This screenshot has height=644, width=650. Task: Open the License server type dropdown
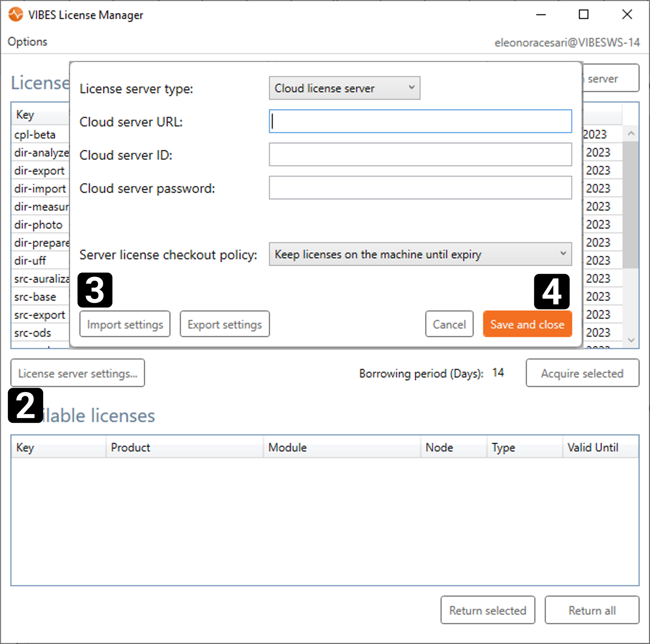click(x=345, y=88)
